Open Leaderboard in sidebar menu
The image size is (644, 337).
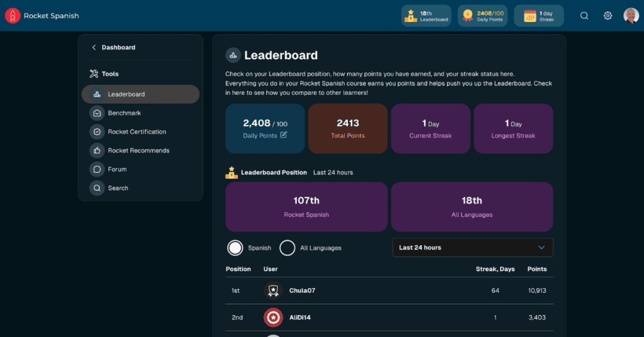click(140, 94)
